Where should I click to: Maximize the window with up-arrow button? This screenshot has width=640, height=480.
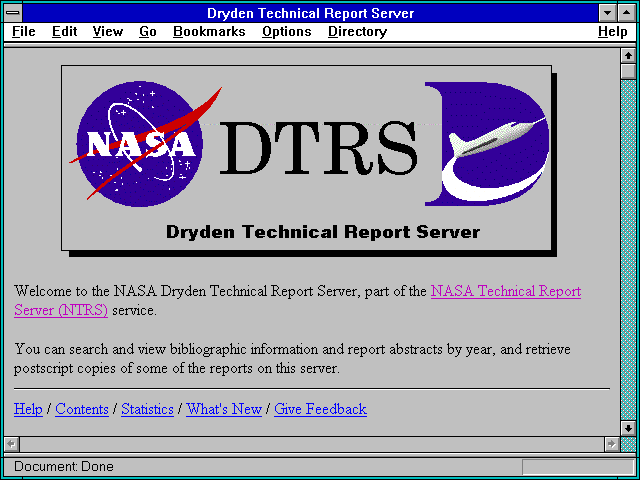pyautogui.click(x=627, y=13)
